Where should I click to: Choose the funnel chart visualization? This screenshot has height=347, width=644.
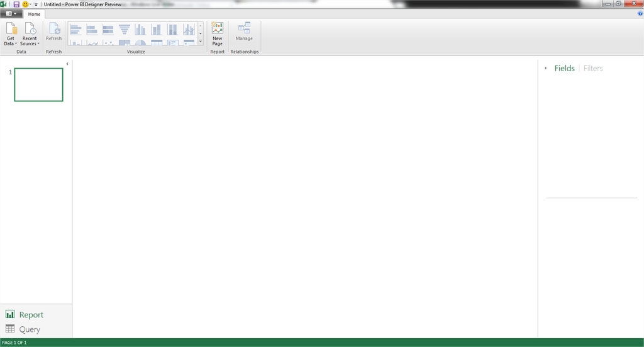click(124, 30)
